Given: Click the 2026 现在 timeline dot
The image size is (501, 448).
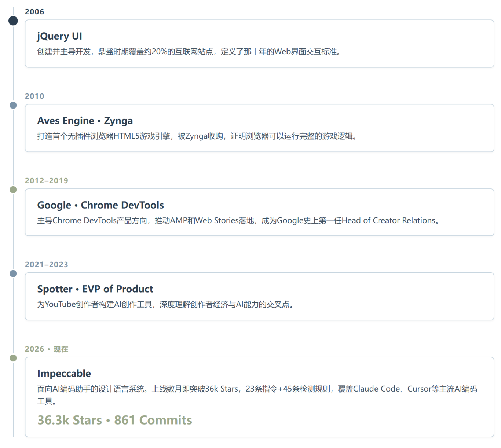Looking at the screenshot, I should [x=13, y=358].
